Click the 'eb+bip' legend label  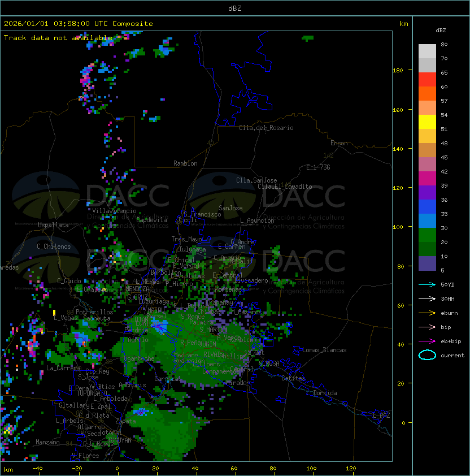point(451,341)
